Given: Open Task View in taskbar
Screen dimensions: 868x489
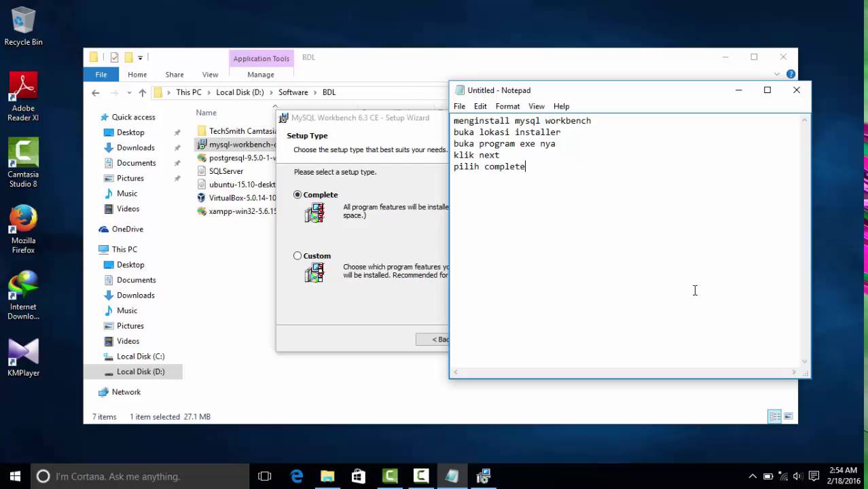Looking at the screenshot, I should click(265, 476).
